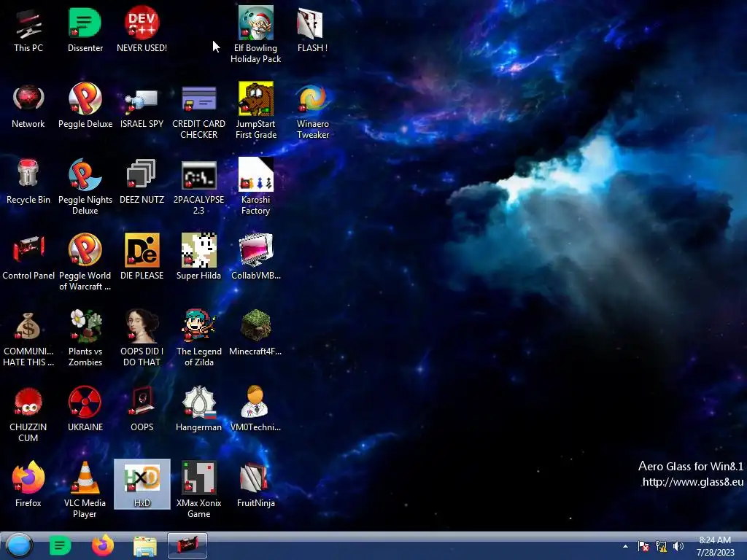Open the Peggle Deluxe shortcut

pyautogui.click(x=85, y=106)
